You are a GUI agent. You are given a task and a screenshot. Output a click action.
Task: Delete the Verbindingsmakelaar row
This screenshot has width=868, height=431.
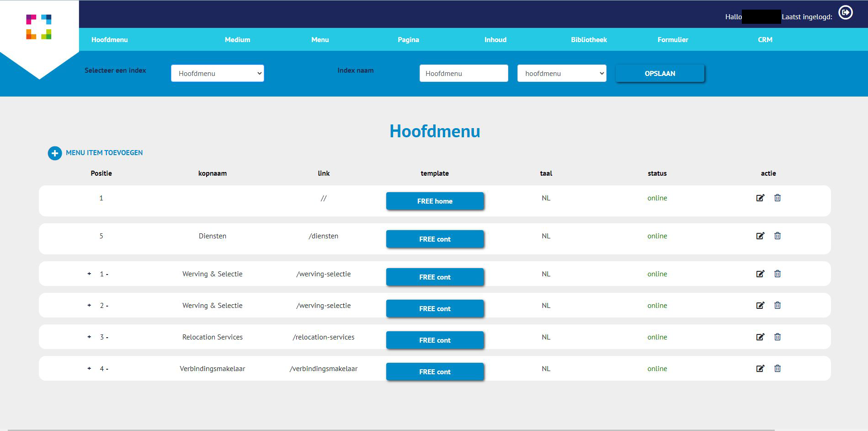pyautogui.click(x=777, y=368)
